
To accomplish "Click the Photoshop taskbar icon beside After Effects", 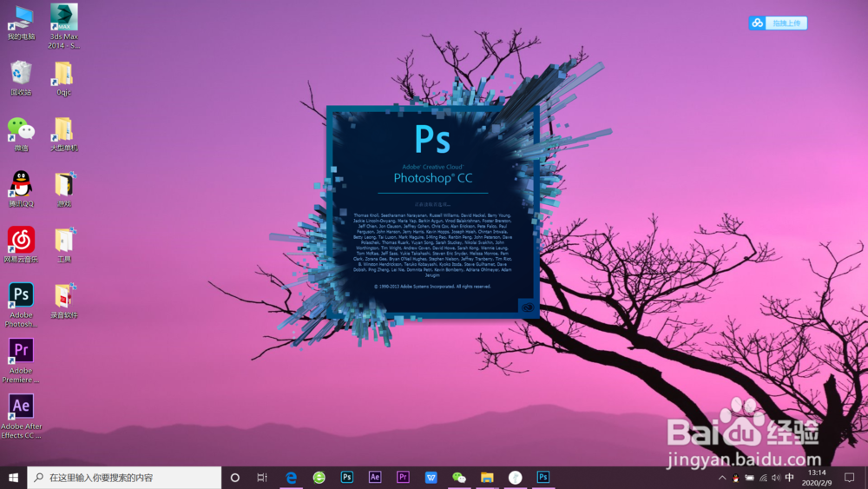I will tap(347, 478).
